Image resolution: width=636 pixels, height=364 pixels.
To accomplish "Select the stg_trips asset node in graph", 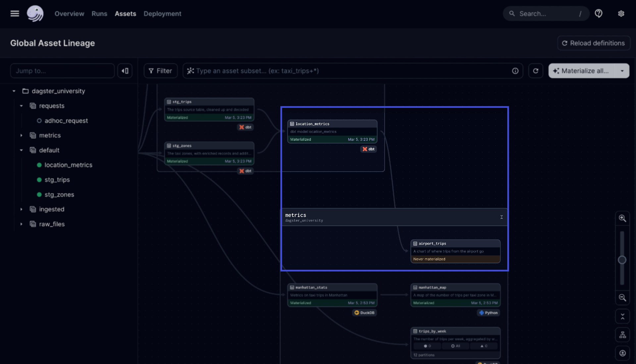I will point(209,110).
